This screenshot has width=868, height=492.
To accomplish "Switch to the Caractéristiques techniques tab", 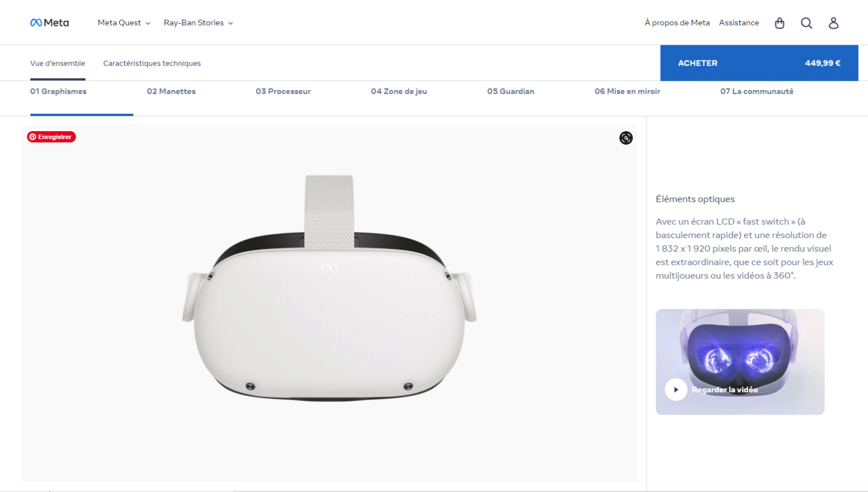I will (151, 63).
